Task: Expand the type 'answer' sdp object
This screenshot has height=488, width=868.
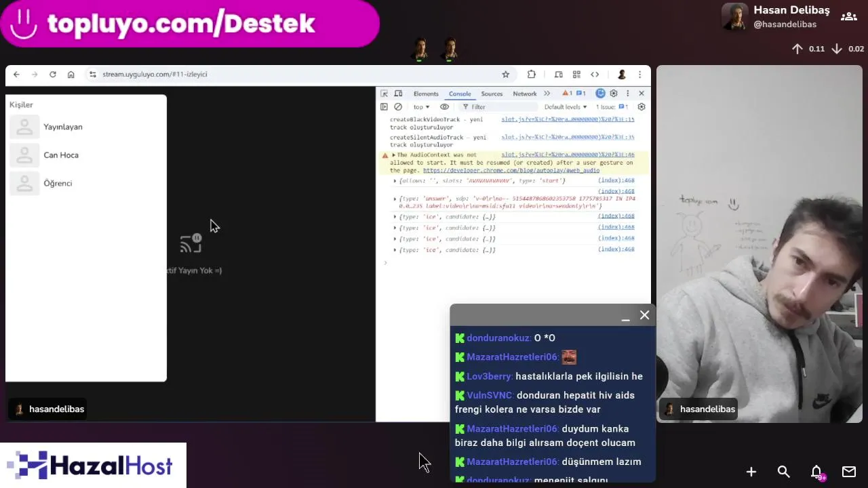Action: click(x=395, y=199)
